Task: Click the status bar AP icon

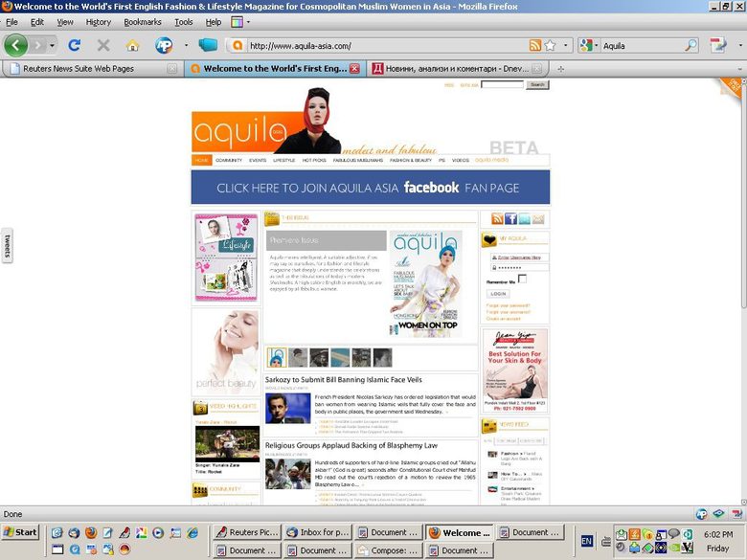Action: pyautogui.click(x=701, y=514)
